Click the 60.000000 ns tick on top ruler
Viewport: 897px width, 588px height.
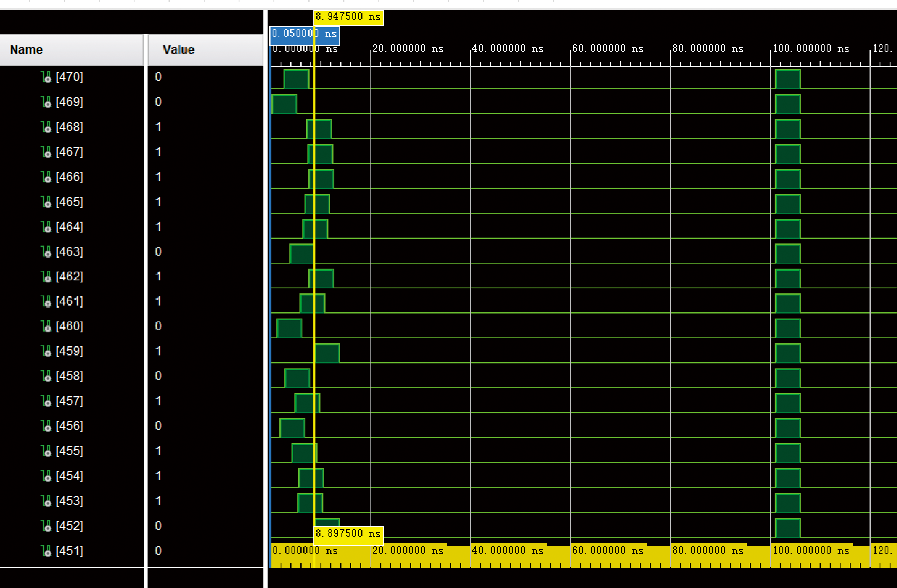click(608, 48)
